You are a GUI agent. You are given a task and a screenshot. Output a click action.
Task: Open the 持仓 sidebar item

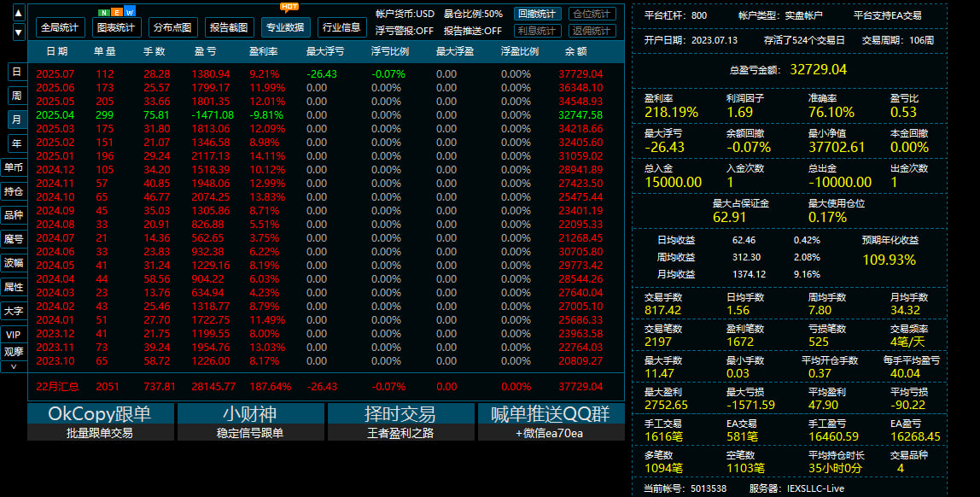click(14, 191)
